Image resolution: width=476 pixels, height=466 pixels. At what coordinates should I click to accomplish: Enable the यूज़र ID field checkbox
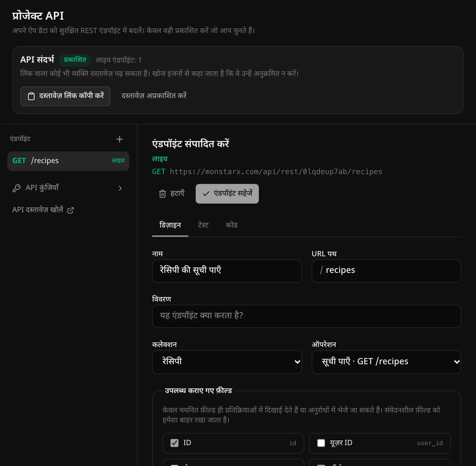(321, 443)
